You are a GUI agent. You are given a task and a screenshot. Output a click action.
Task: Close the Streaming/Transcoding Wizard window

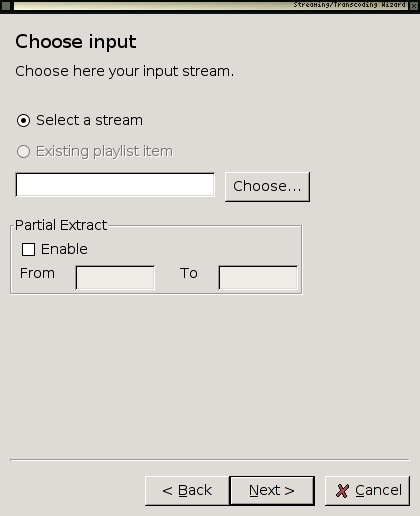tap(414, 6)
